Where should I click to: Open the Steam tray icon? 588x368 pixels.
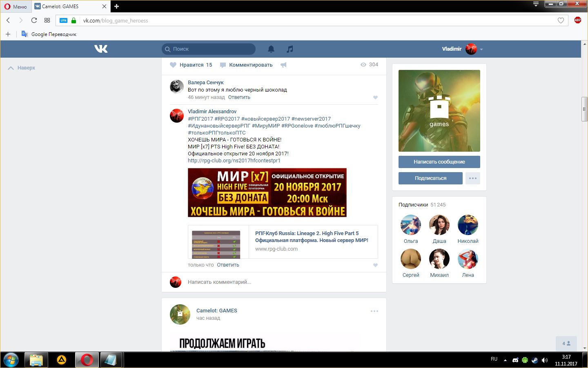(x=535, y=360)
